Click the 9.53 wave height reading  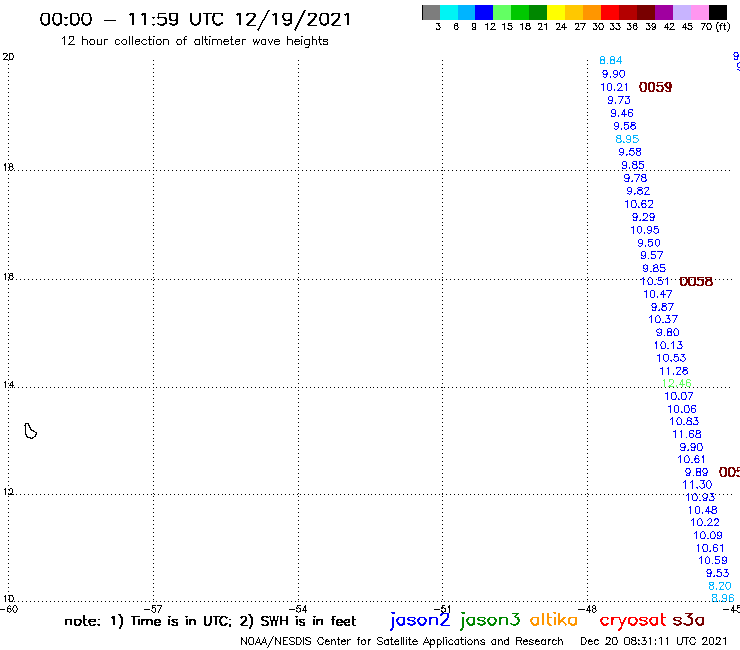pyautogui.click(x=718, y=573)
